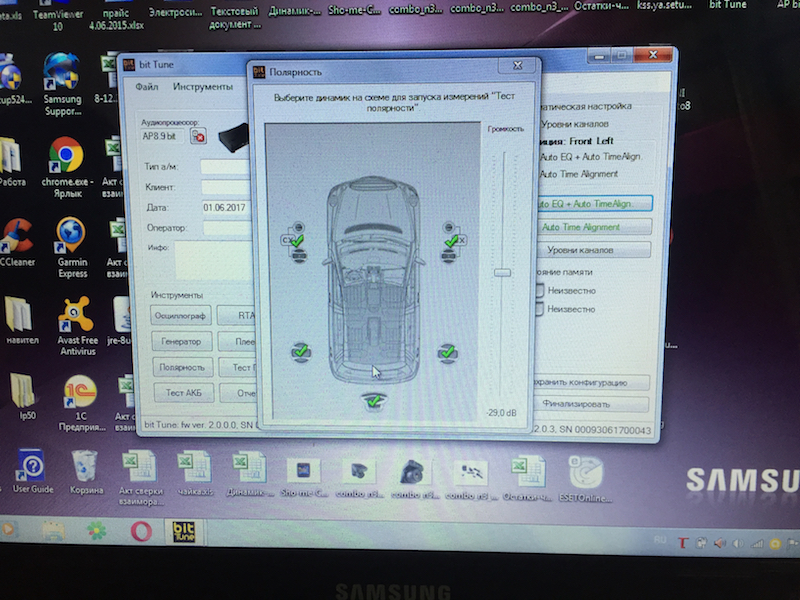Select the front-right CX speaker with green check
Screen dimensions: 800x600
coord(455,240)
